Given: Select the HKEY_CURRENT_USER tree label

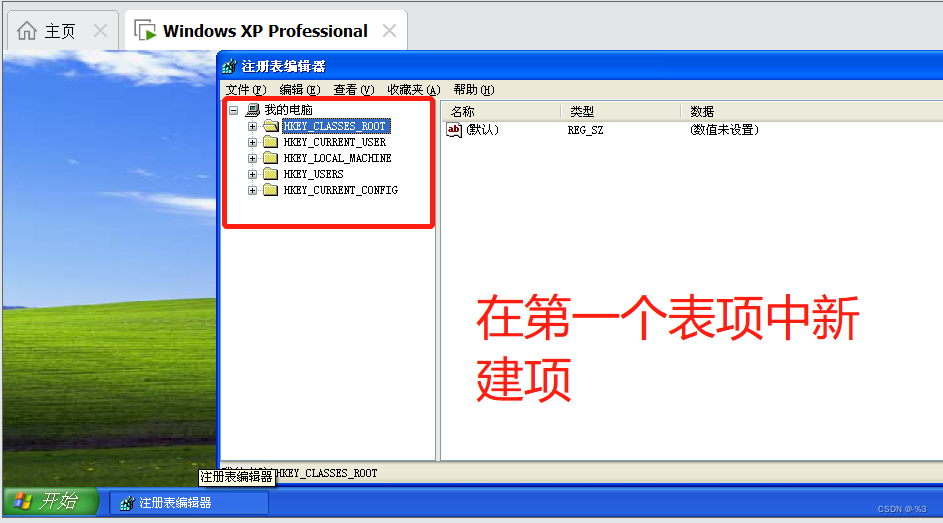Looking at the screenshot, I should pyautogui.click(x=334, y=142).
